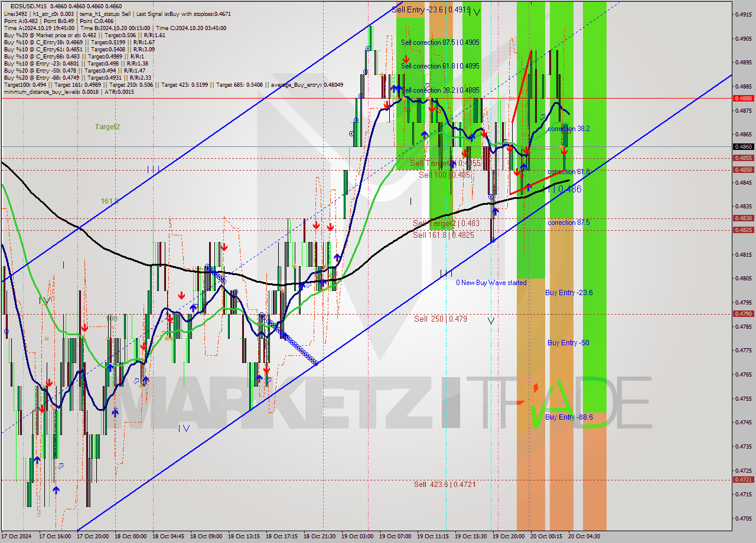Click the '19 Oct 11:15' time axis label
This screenshot has width=756, height=543.
tap(433, 537)
